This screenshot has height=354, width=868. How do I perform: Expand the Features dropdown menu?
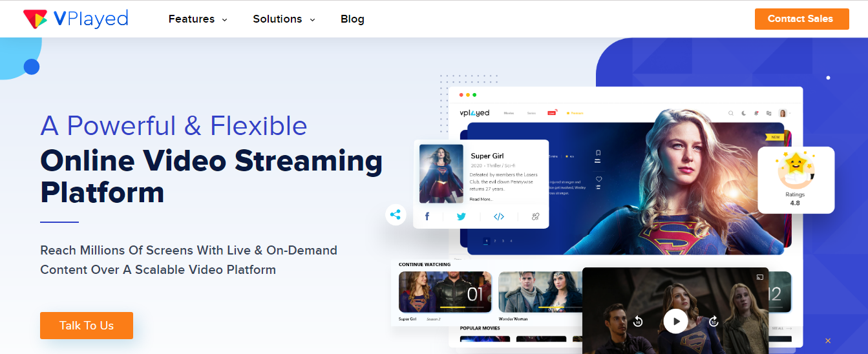tap(198, 19)
